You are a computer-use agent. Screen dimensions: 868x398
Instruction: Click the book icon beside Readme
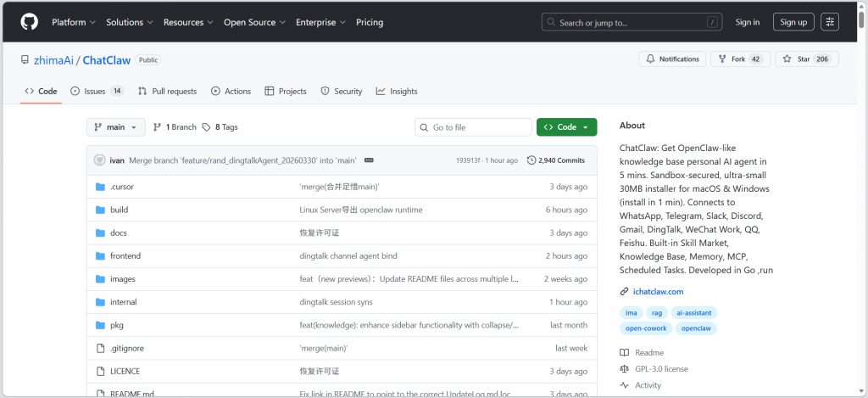(x=625, y=352)
